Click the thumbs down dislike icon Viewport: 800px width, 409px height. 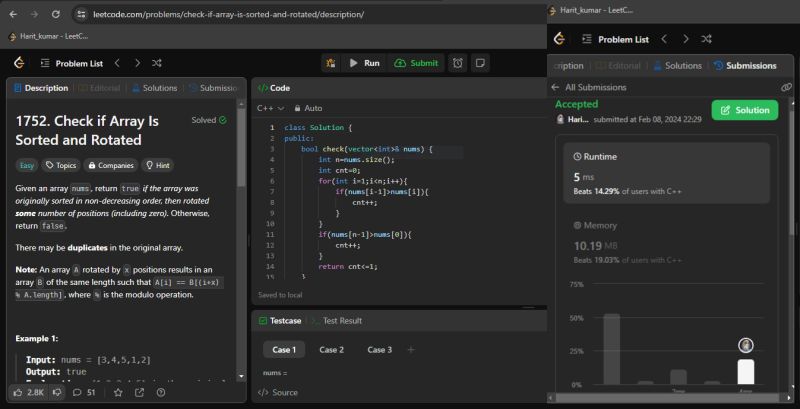click(58, 392)
